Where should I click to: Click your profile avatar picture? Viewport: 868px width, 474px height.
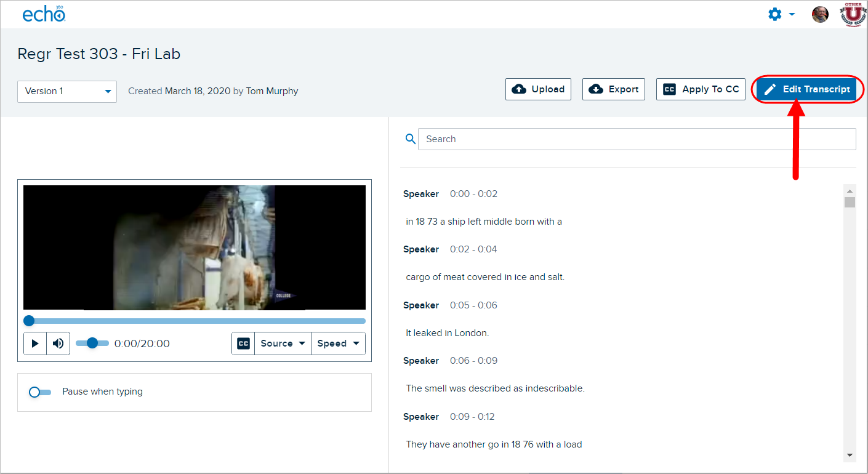click(820, 14)
